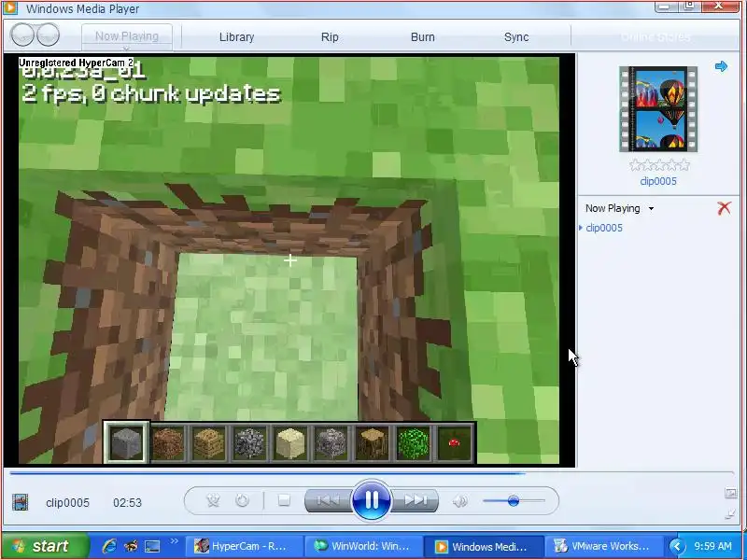747x560 pixels.
Task: Turn repeat on
Action: pos(242,500)
